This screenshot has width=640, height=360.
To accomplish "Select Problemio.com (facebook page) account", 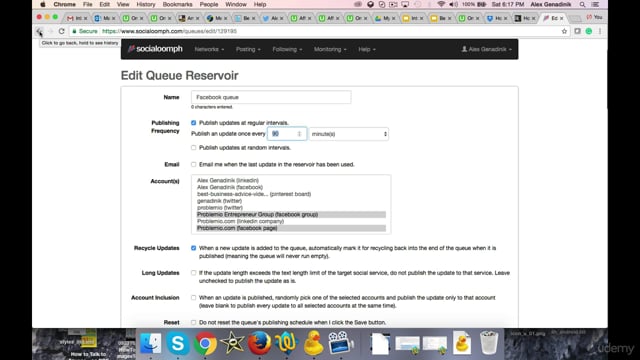I will [x=291, y=228].
